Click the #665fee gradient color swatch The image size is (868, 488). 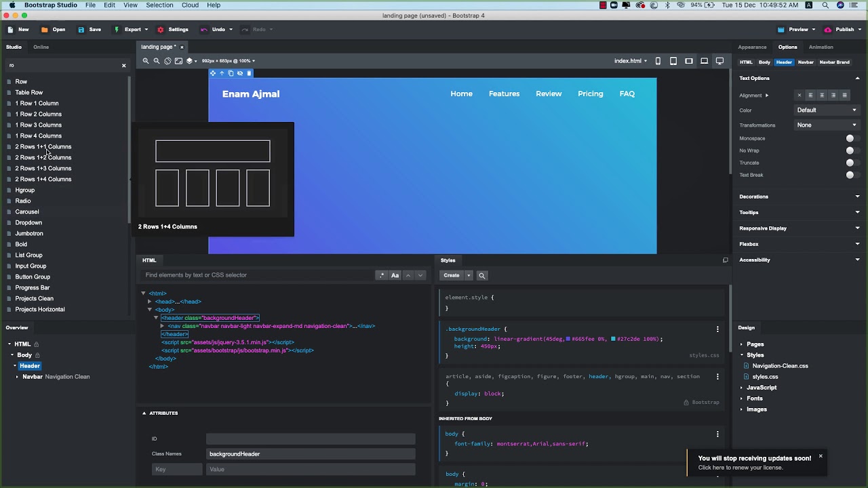coord(568,339)
